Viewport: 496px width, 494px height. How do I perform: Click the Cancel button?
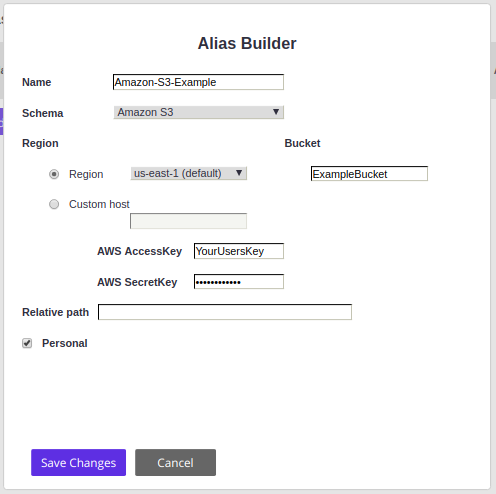coord(175,463)
